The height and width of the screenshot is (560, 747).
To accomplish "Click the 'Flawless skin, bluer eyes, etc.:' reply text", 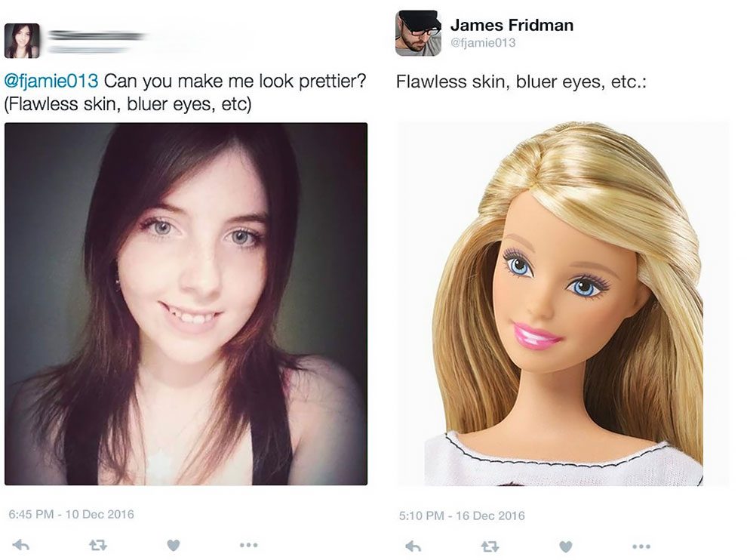I will pyautogui.click(x=521, y=82).
